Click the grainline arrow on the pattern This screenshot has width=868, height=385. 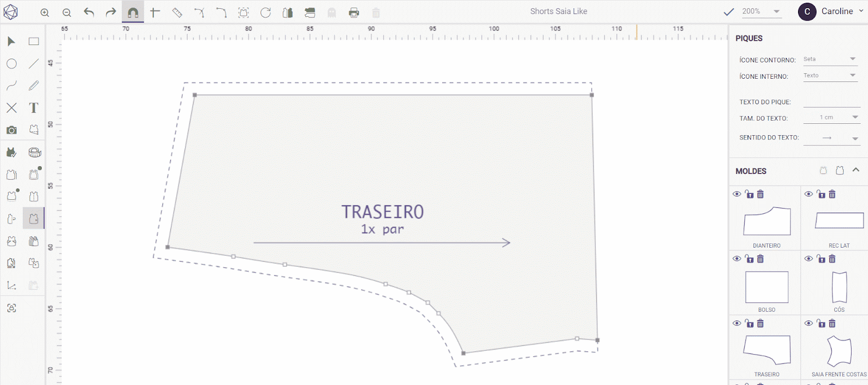point(382,243)
